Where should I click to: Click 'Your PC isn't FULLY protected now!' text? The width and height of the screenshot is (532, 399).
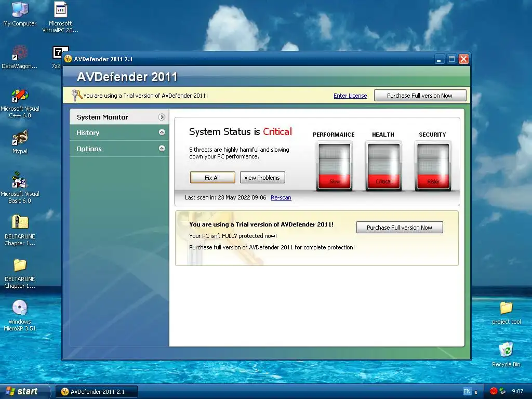tap(233, 236)
